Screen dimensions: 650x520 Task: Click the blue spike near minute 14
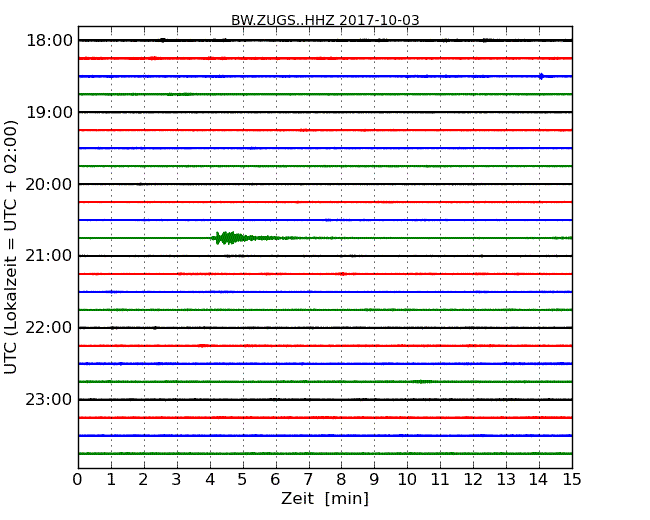click(x=541, y=76)
